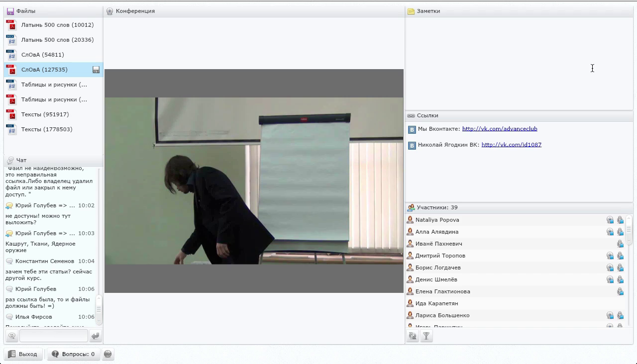637x364 pixels.
Task: Open the emoticon picker in chat
Action: [12, 336]
